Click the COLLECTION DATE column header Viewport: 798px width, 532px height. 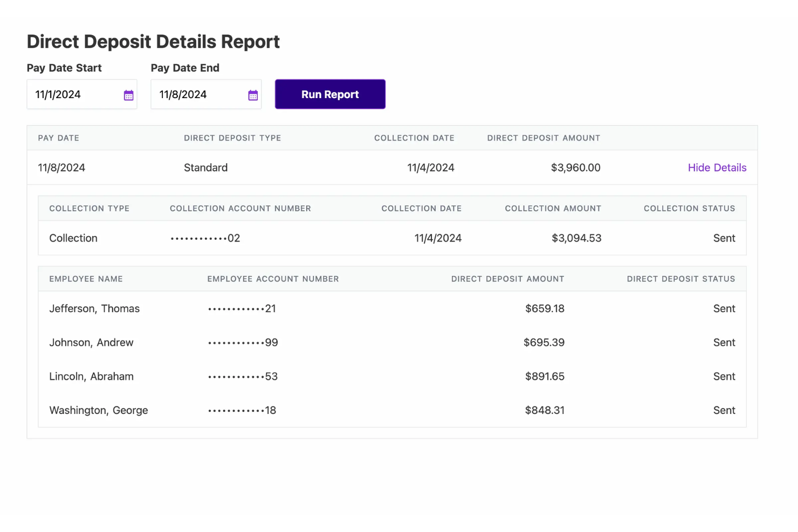[414, 138]
